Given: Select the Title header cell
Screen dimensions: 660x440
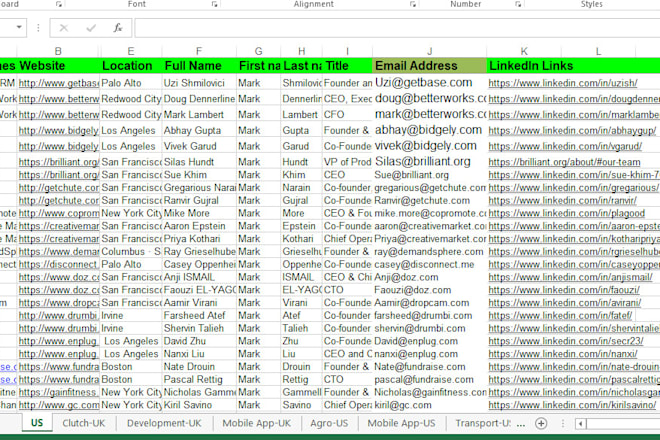Looking at the screenshot, I should (x=348, y=66).
